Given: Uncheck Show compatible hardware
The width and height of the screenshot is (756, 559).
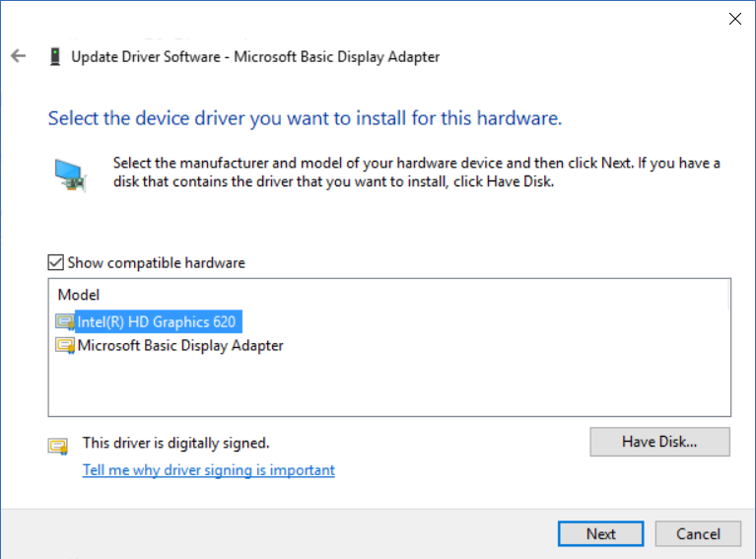Looking at the screenshot, I should pos(55,262).
